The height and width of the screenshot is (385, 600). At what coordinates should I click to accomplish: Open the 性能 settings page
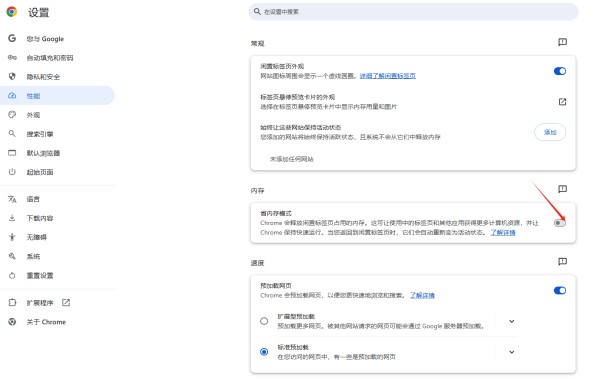pos(57,96)
